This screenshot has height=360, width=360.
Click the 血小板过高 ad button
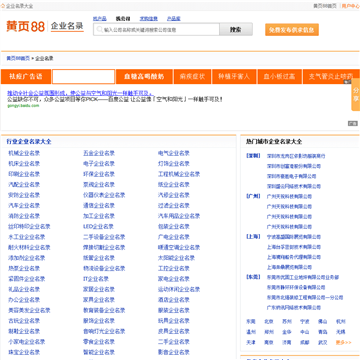(x=279, y=77)
